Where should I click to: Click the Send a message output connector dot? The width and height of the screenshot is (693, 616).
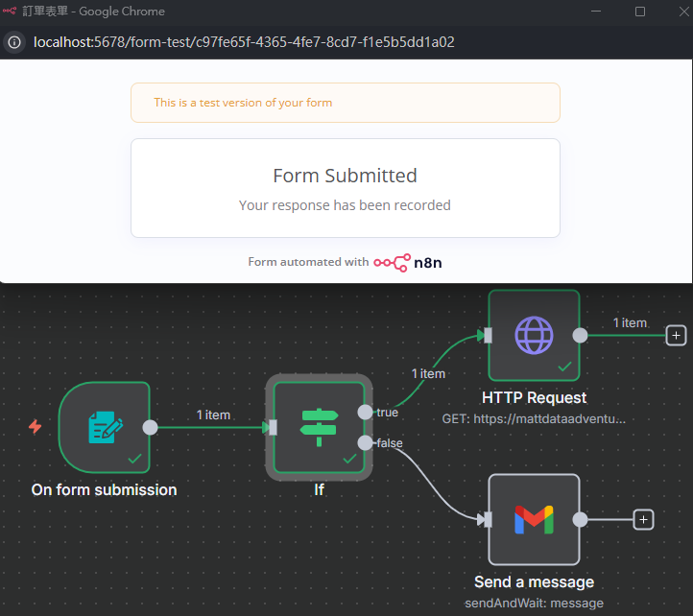click(x=580, y=520)
